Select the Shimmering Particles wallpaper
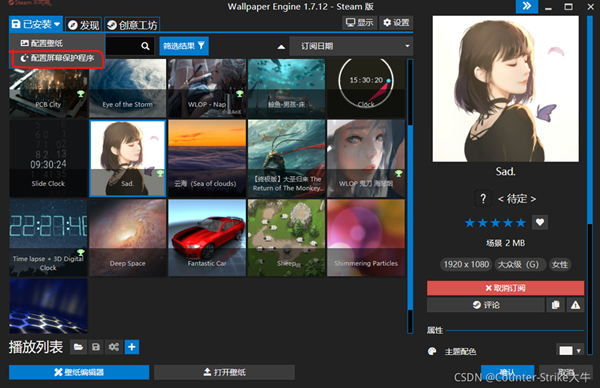This screenshot has width=600, height=388. 366,238
